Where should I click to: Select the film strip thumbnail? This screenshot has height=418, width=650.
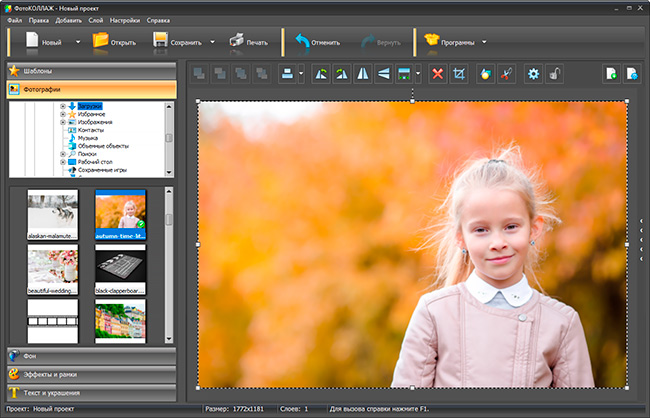coord(53,321)
